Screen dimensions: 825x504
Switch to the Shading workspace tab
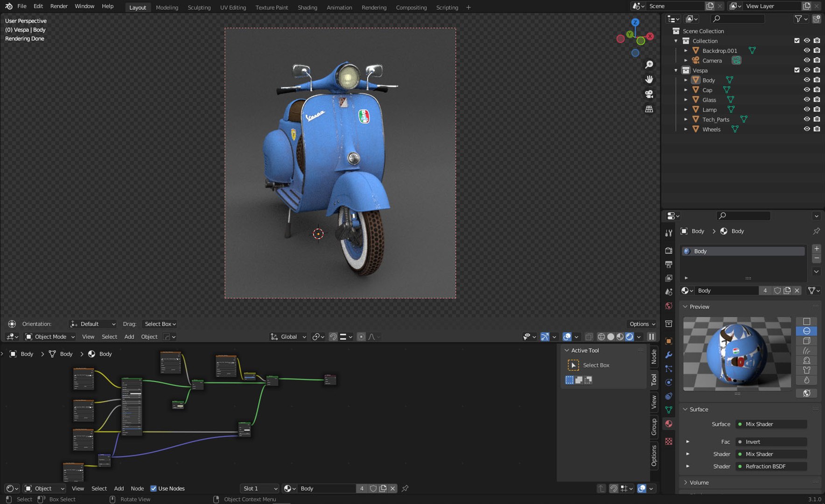point(308,7)
